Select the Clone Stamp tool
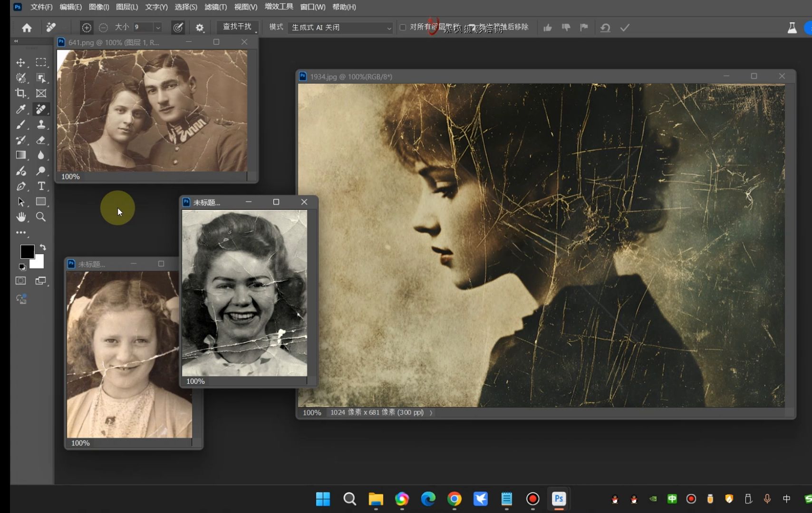Image resolution: width=812 pixels, height=513 pixels. click(41, 124)
